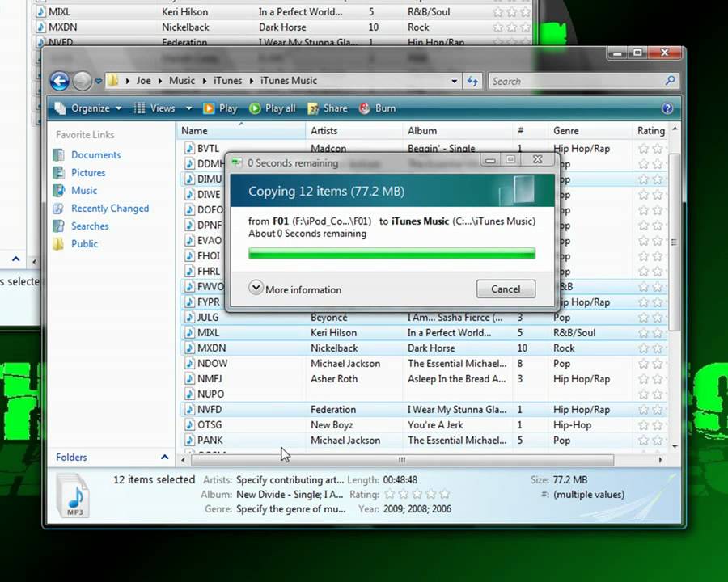Viewport: 728px width, 582px height.
Task: Open Help via the blue question mark
Action: pyautogui.click(x=667, y=108)
